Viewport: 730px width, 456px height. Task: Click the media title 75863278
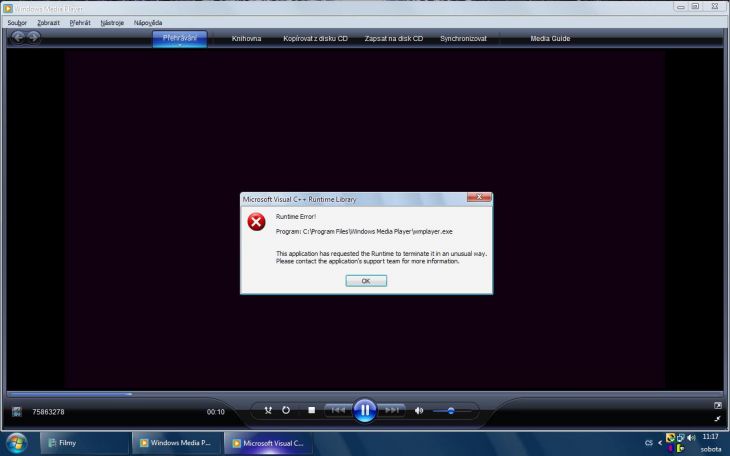(48, 412)
